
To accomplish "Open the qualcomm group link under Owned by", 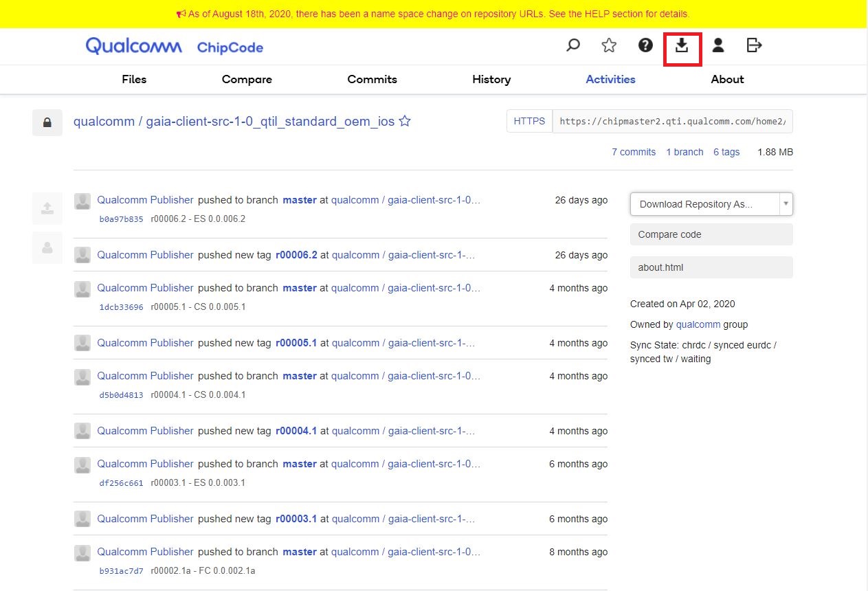I will click(698, 324).
